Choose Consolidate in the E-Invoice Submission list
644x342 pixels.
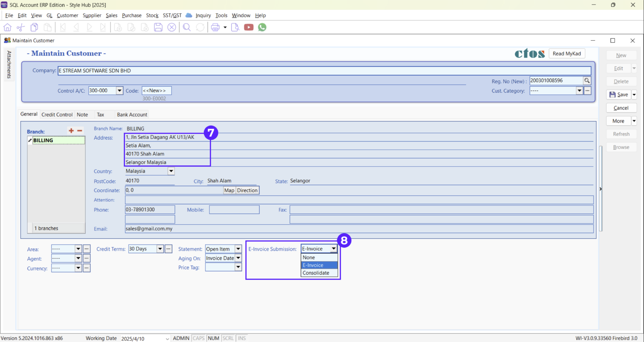pos(315,273)
